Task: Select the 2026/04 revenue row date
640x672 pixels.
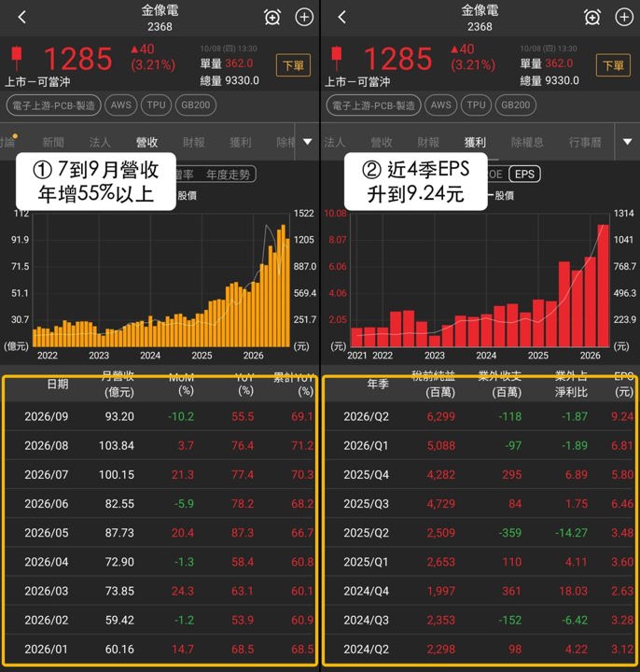Action: click(x=47, y=562)
